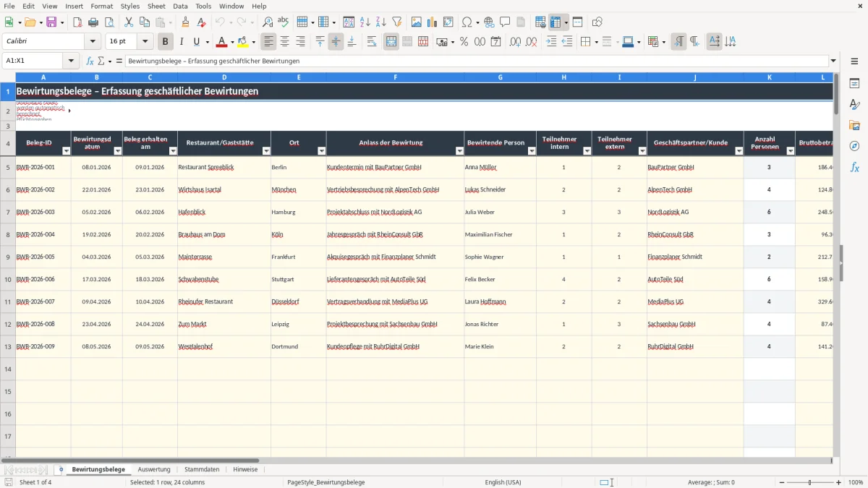Open Find and Replace icon
Screen dimensions: 868x488
(x=268, y=22)
